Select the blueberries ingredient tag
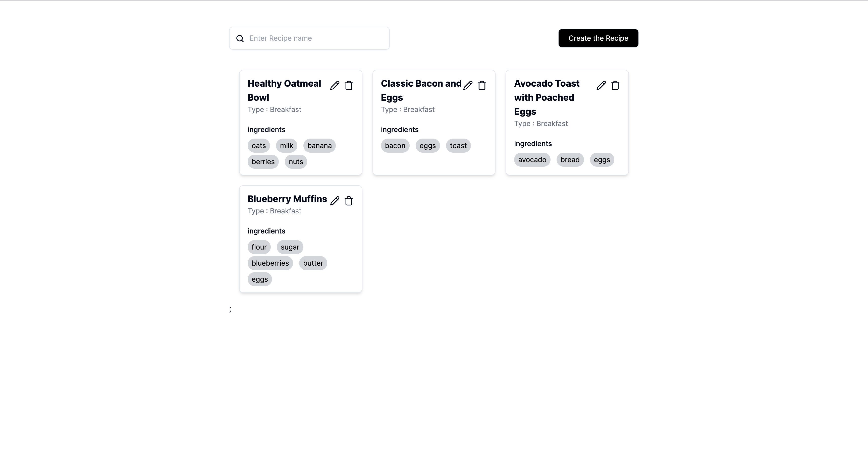The width and height of the screenshot is (868, 476). point(270,263)
